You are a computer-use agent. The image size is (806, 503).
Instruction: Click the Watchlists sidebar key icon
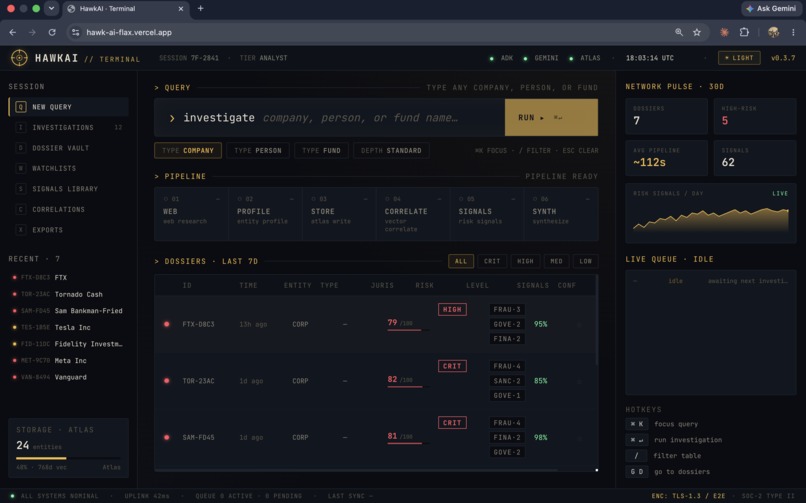point(21,169)
